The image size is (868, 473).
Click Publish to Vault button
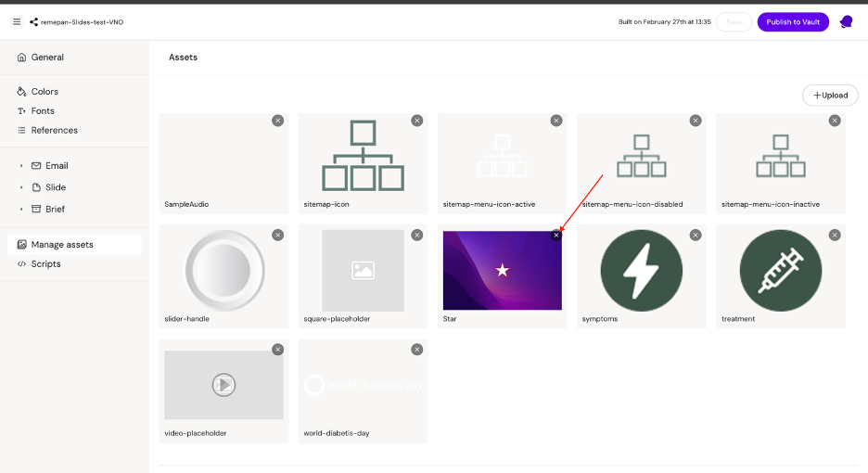793,22
